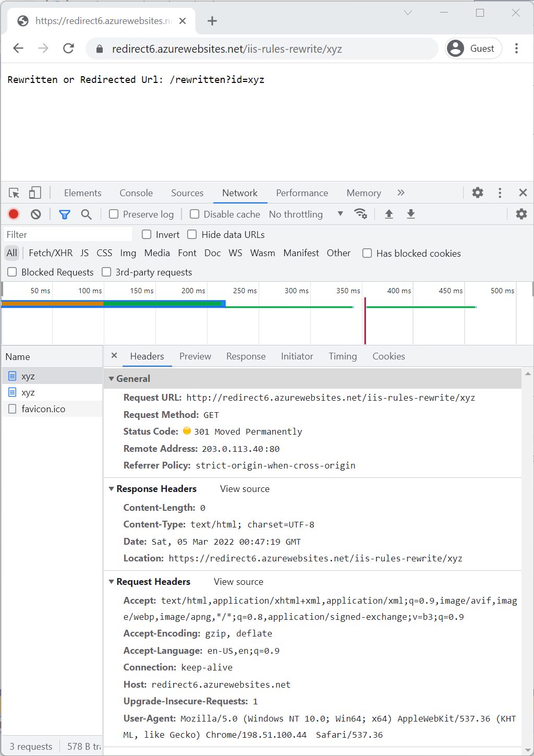This screenshot has height=756, width=534.
Task: Filter requests by CSS type
Action: pos(104,253)
